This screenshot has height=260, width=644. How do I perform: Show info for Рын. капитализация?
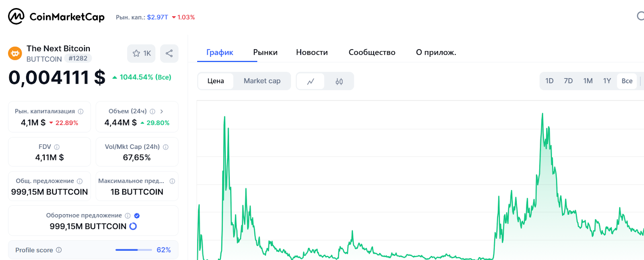click(80, 111)
